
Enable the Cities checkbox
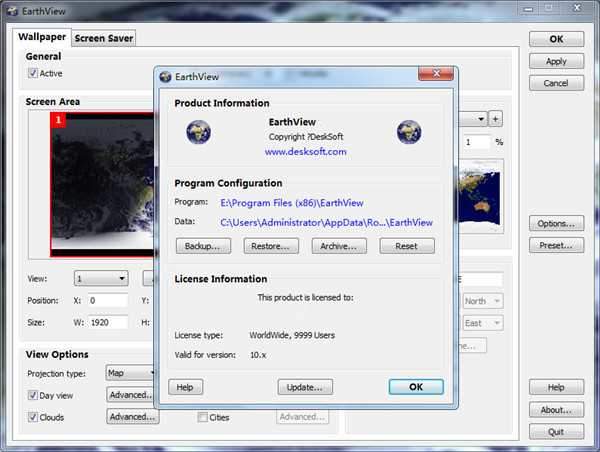(203, 418)
